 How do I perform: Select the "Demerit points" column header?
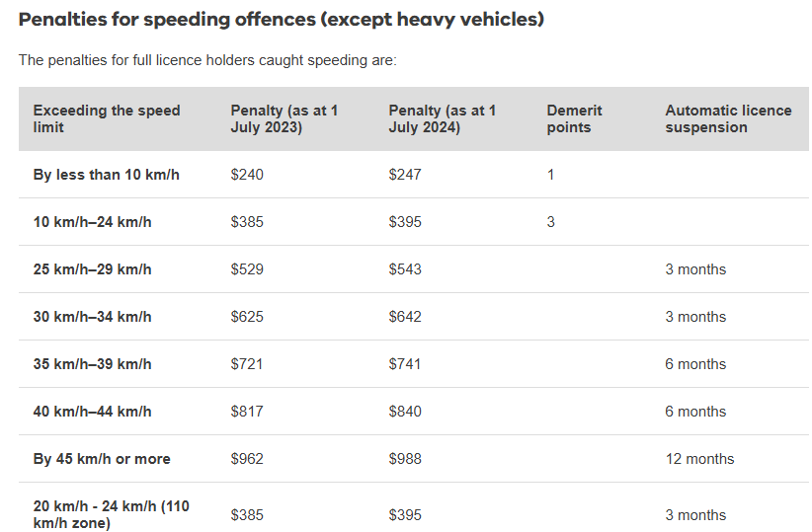[x=574, y=118]
